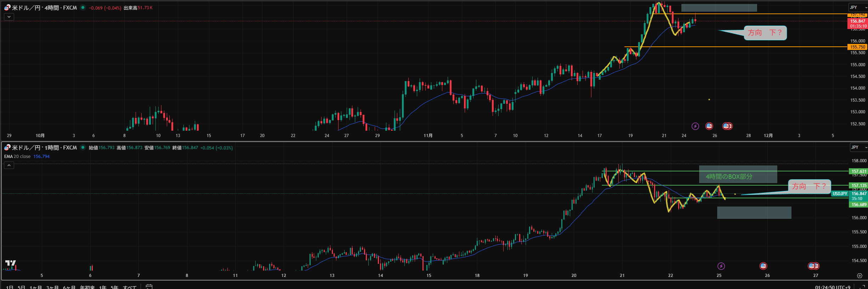Screen dimensions: 868x289
Task: Click the overlapping US flag events at 27 on the 1-hour chart
Action: pyautogui.click(x=813, y=266)
